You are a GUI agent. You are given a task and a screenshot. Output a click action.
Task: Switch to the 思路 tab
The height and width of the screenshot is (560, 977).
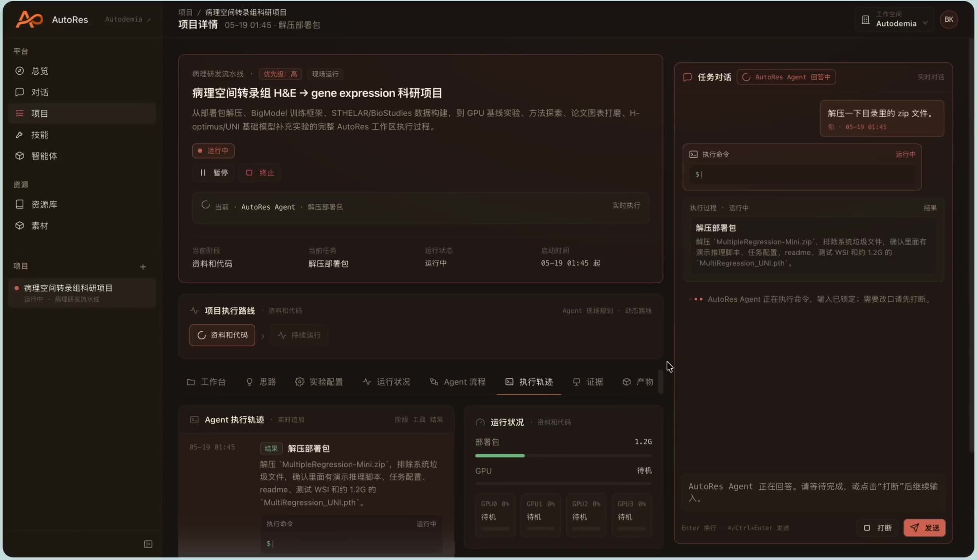(261, 382)
